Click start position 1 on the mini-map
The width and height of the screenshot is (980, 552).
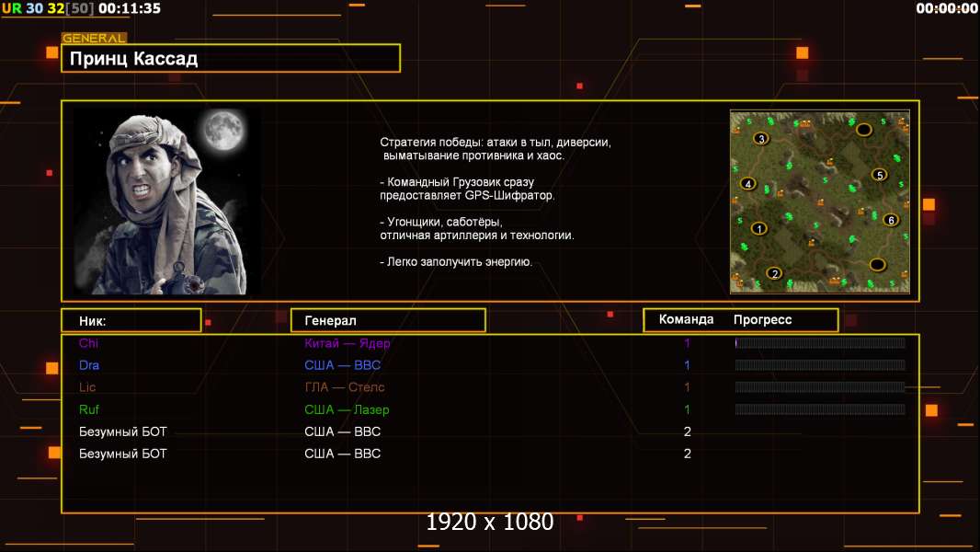coord(759,229)
